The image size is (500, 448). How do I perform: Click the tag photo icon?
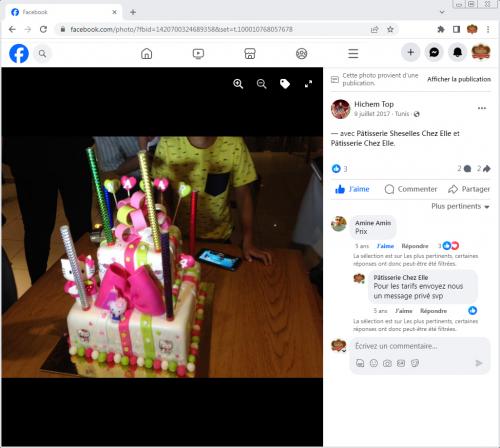[285, 84]
